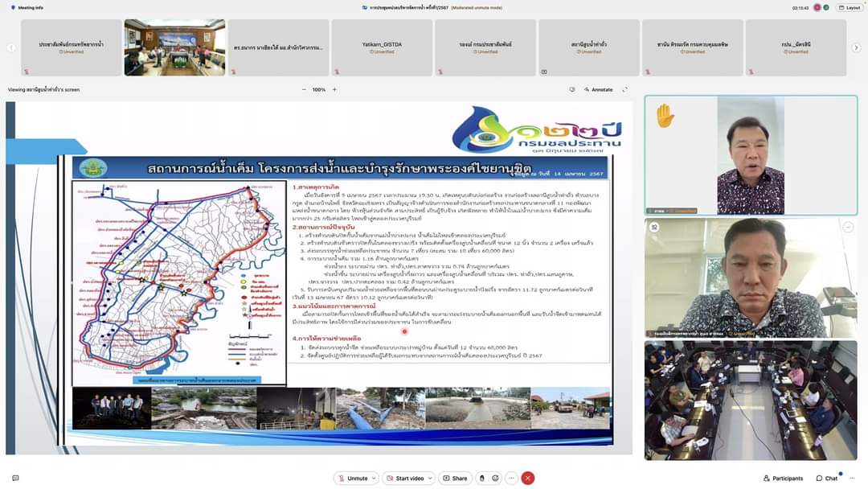
Task: Click the red recording indicator in the header
Action: click(817, 8)
